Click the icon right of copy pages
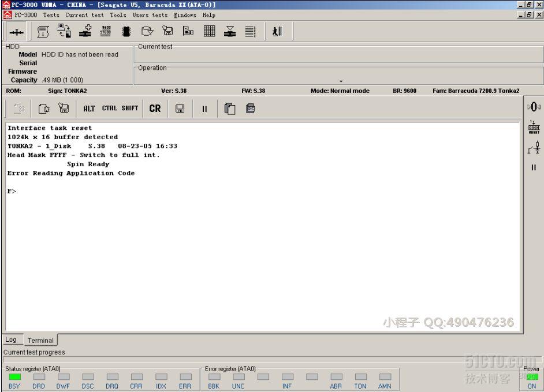 click(x=251, y=108)
